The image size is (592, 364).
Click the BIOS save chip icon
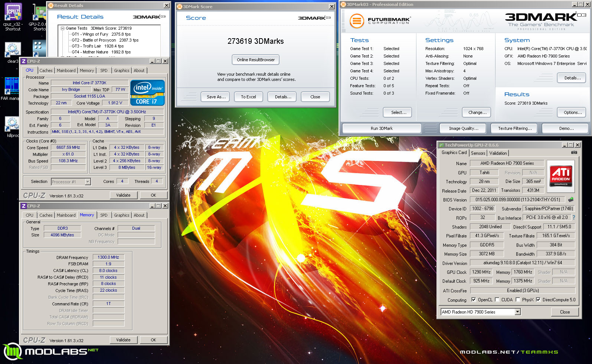pyautogui.click(x=571, y=200)
